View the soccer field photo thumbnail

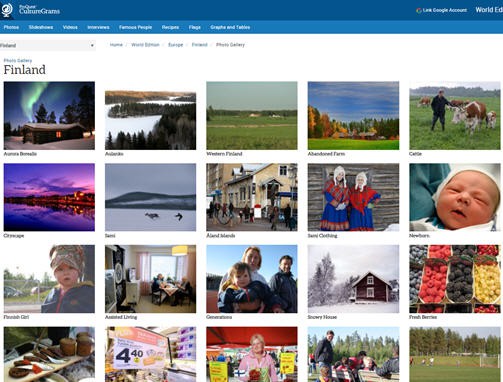(x=455, y=354)
